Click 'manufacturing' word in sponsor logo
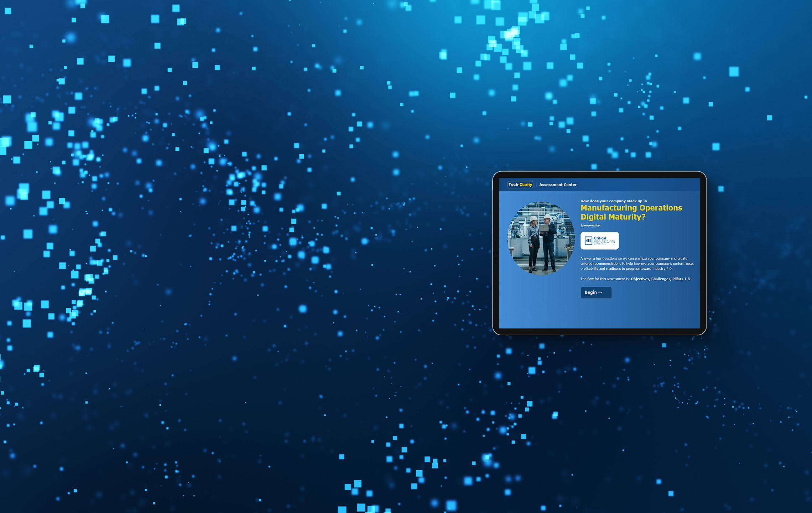The height and width of the screenshot is (513, 812). point(604,242)
